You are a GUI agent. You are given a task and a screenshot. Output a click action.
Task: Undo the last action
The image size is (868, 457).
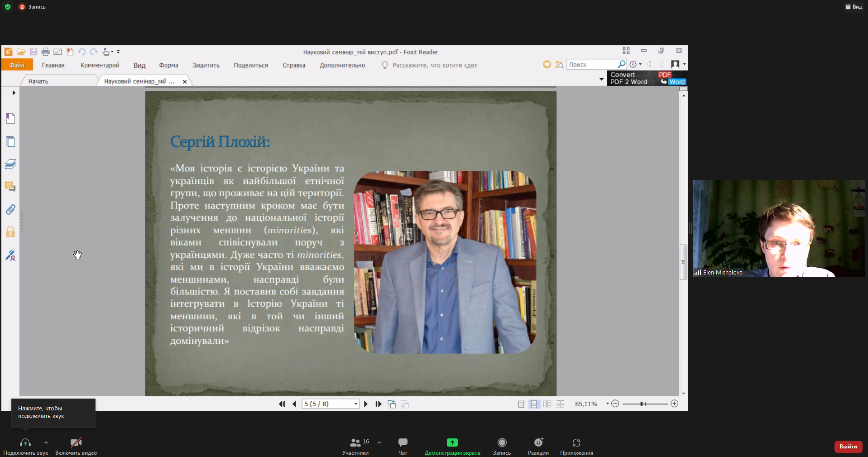82,52
